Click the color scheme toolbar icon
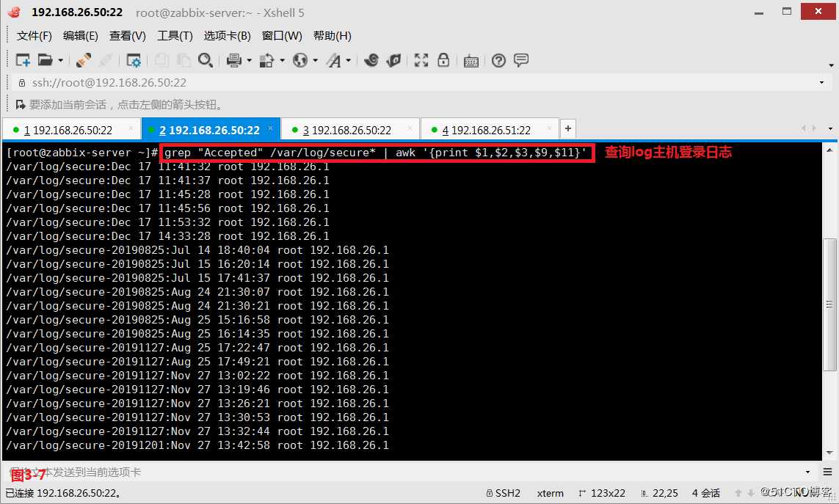Viewport: 839px width, 504px height. click(x=266, y=60)
